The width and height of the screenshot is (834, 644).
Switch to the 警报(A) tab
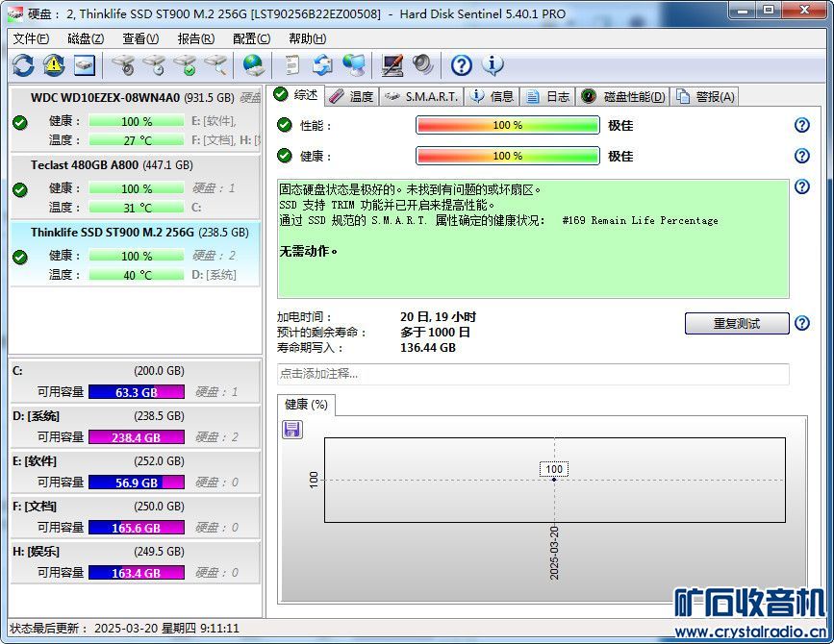click(x=705, y=97)
